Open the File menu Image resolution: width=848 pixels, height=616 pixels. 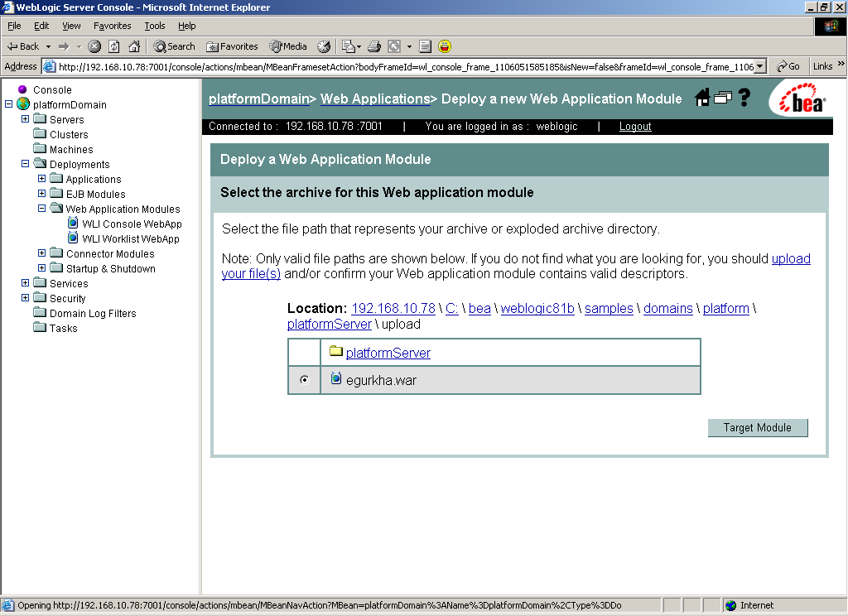(14, 26)
